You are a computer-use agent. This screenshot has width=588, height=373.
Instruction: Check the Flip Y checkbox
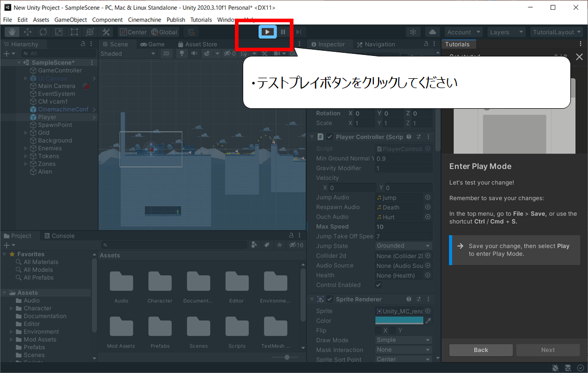tap(393, 331)
